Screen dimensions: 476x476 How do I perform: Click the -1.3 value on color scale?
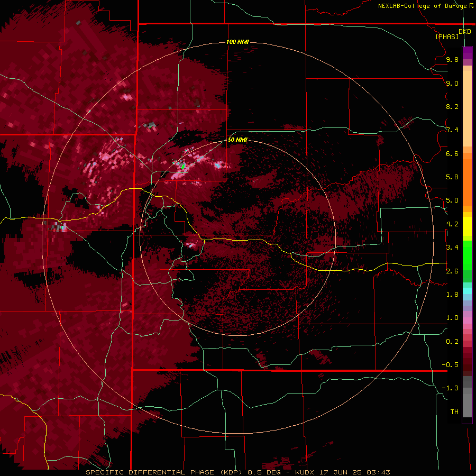coord(450,388)
